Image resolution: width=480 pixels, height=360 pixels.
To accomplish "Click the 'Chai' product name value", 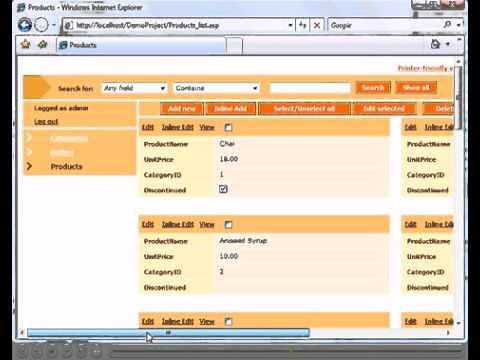I will 227,144.
